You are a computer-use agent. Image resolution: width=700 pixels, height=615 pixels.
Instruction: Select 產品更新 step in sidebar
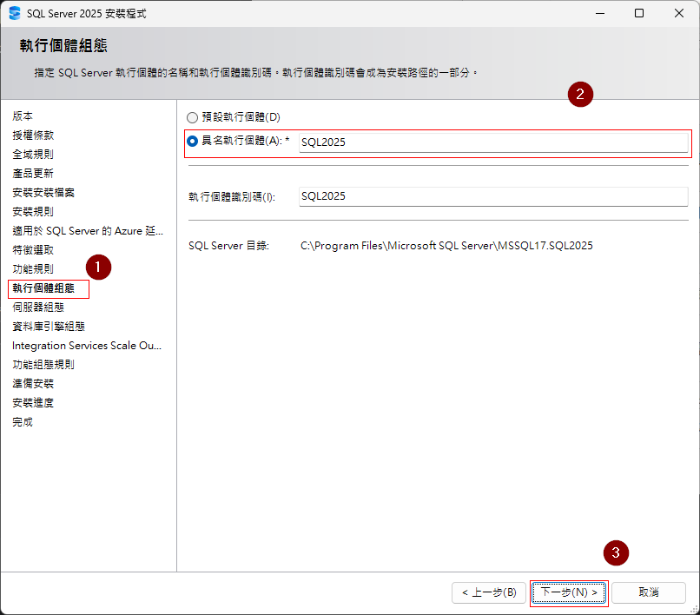click(x=33, y=173)
